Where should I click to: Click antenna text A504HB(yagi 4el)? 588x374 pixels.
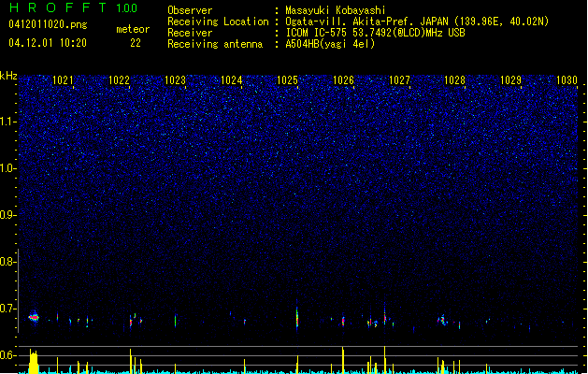coord(330,44)
